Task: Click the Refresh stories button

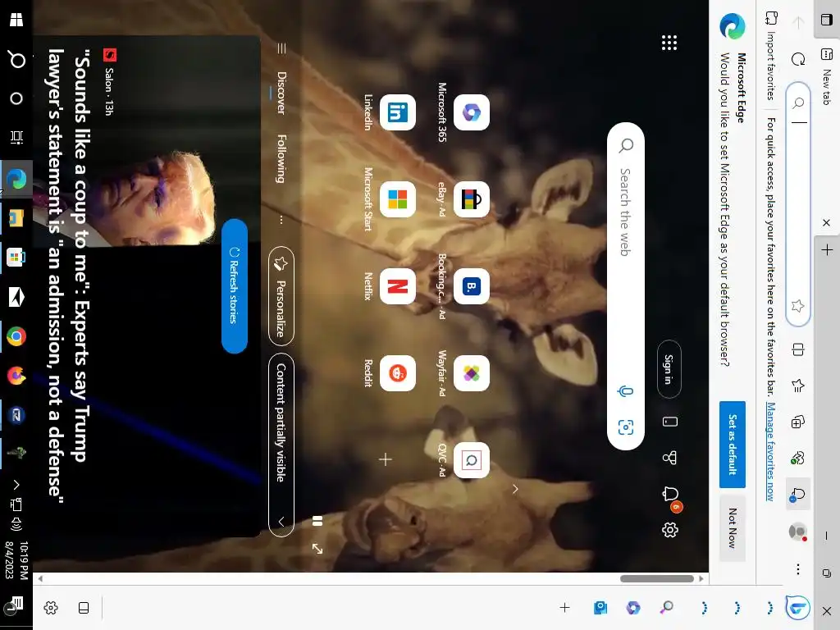Action: pyautogui.click(x=234, y=285)
